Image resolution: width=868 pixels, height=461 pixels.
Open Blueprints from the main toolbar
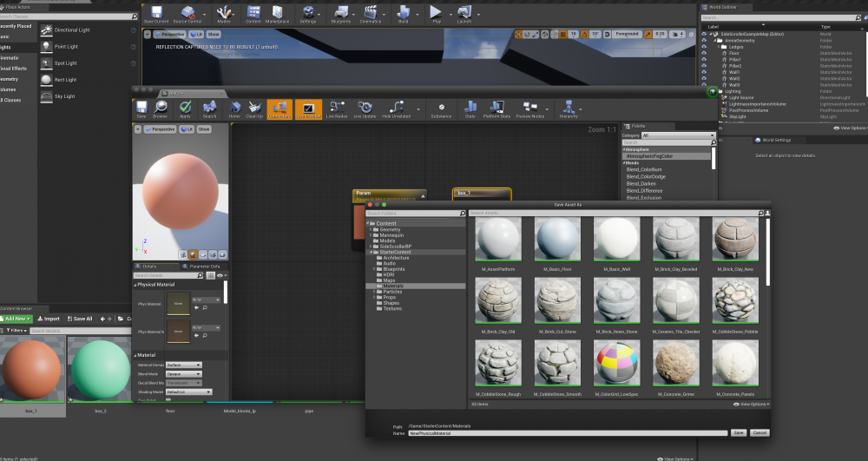click(341, 14)
